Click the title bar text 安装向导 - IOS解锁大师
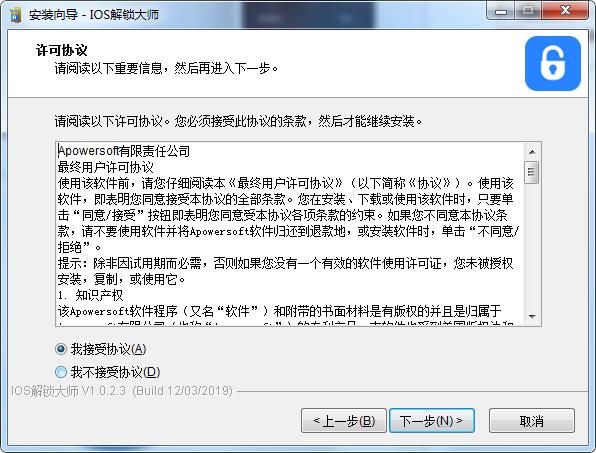 pos(94,15)
